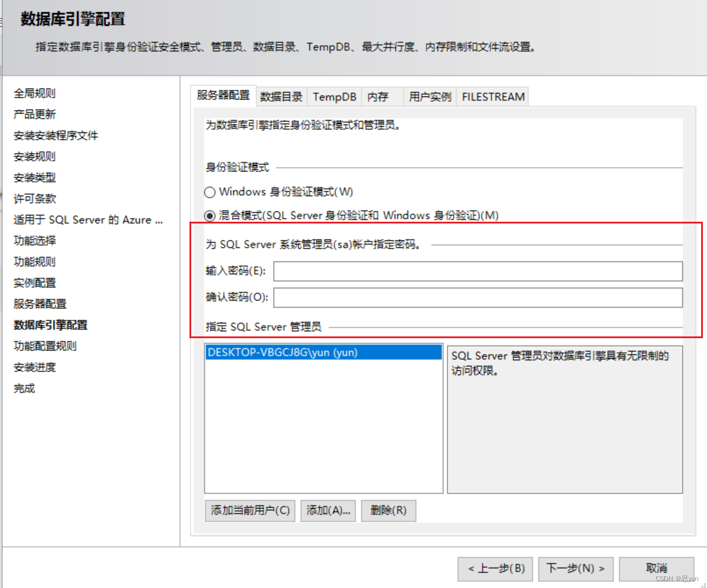Screen dimensions: 707x588
Task: Click 添加当前用户(C) button
Action: coord(250,510)
